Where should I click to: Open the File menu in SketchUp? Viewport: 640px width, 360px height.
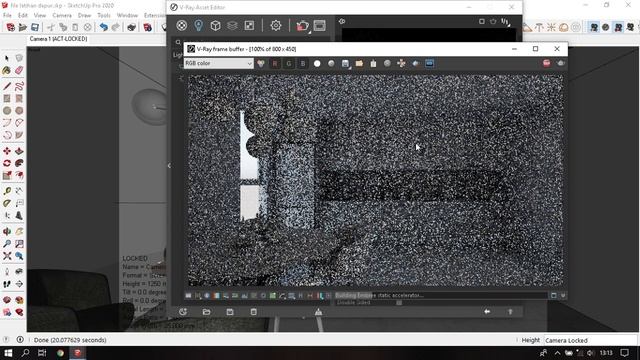click(x=7, y=16)
